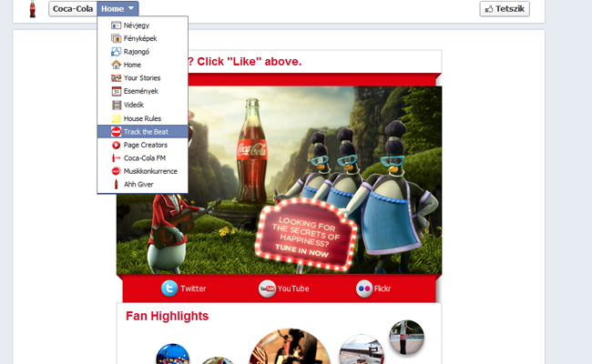
Task: Select House Rules menu item
Action: click(x=143, y=118)
